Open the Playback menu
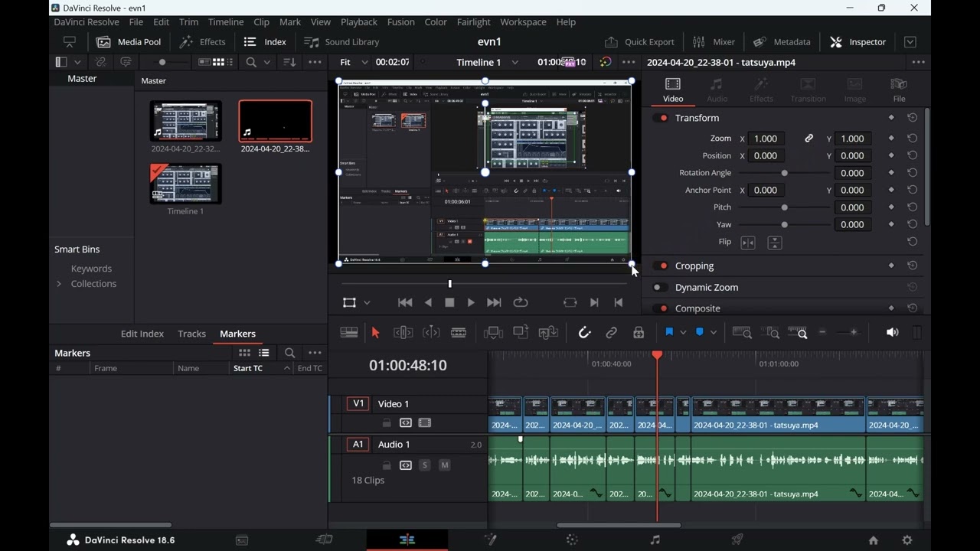980x551 pixels. click(358, 22)
